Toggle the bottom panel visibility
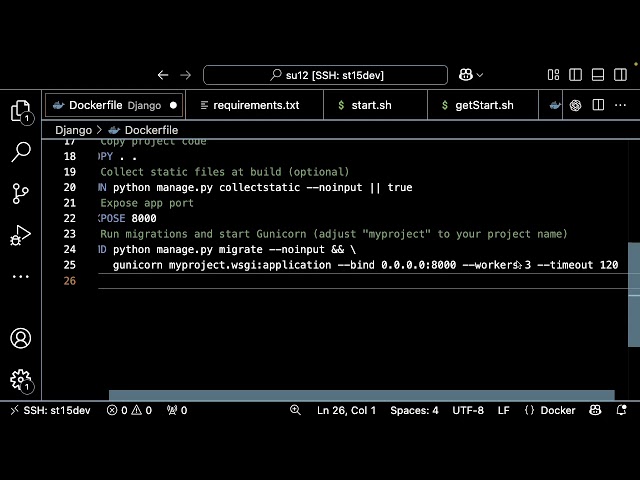The height and width of the screenshot is (480, 640). 598,75
